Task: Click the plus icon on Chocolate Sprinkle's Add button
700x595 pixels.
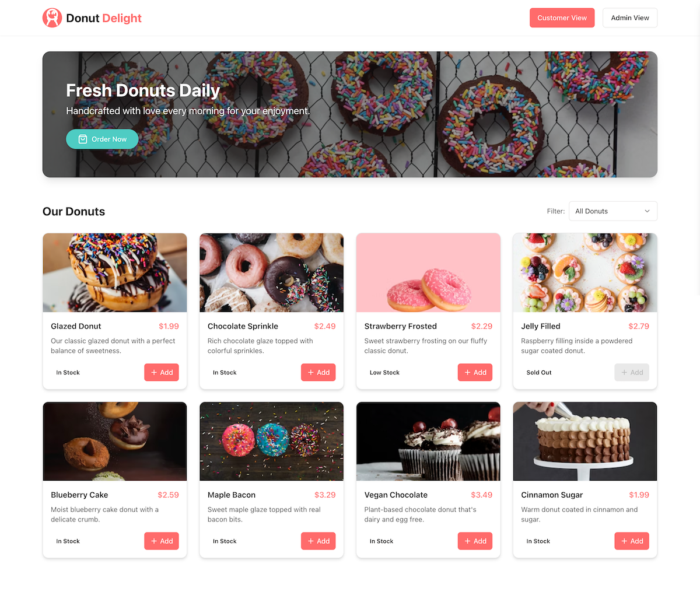Action: tap(311, 372)
